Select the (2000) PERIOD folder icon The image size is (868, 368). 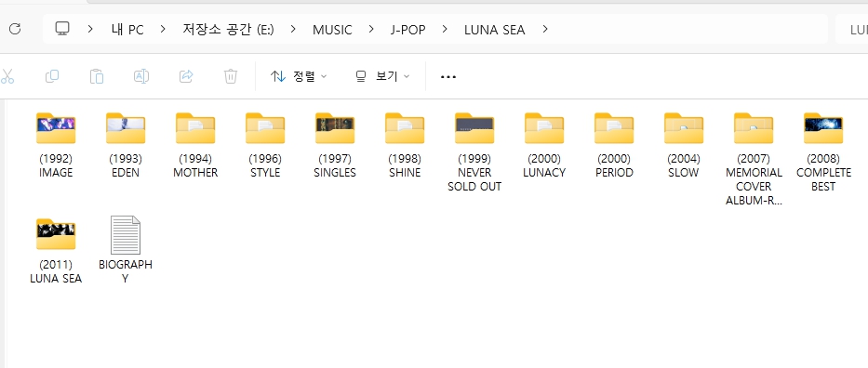pos(614,128)
